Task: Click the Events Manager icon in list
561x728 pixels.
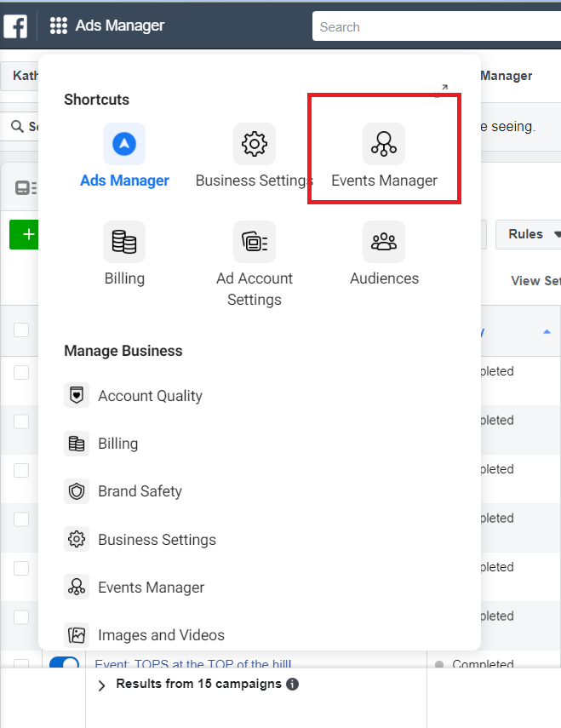Action: point(77,587)
